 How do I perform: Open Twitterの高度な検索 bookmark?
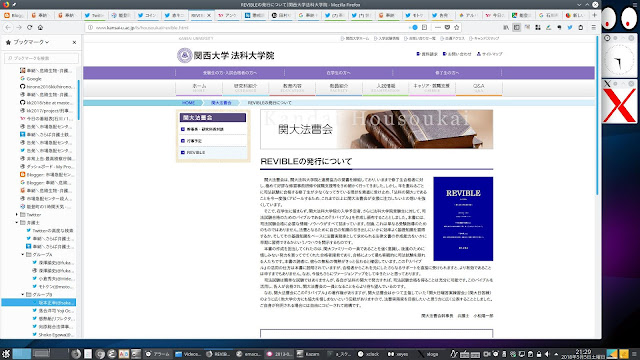point(50,231)
